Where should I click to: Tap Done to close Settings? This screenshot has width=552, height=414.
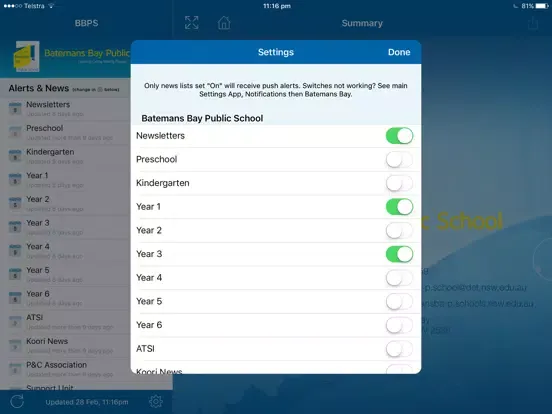399,52
